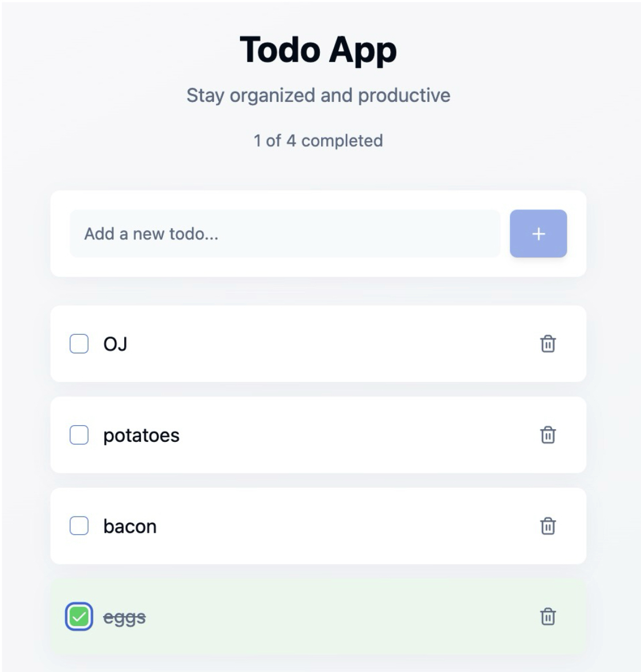The image size is (641, 672).
Task: Focus the 'Add a new todo' input field
Action: coord(285,234)
